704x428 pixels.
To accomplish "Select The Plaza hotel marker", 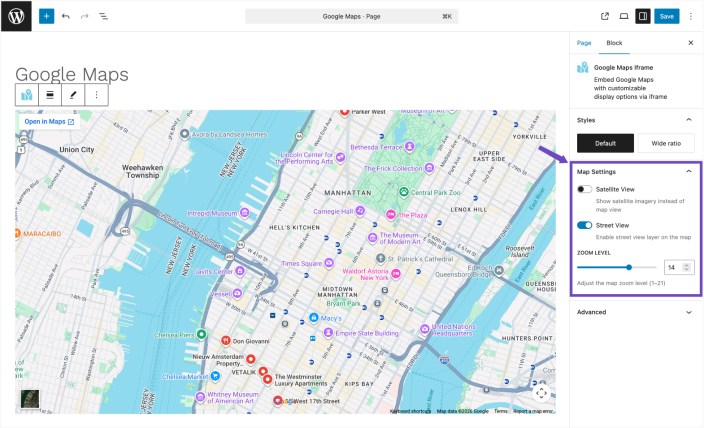I will [x=391, y=215].
